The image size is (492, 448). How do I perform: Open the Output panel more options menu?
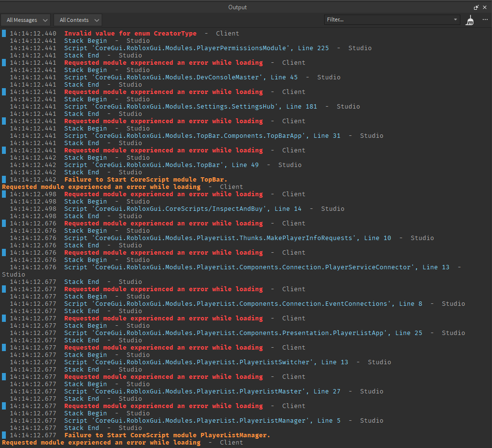(485, 20)
